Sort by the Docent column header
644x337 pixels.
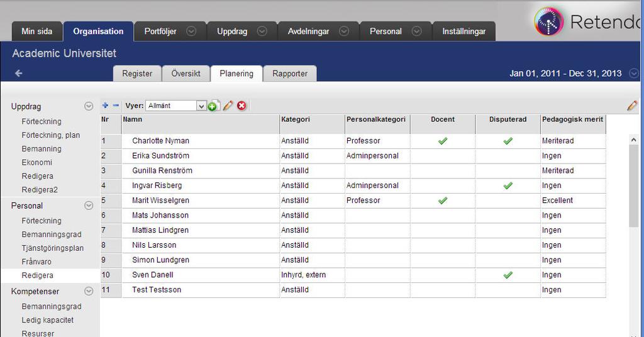point(443,124)
